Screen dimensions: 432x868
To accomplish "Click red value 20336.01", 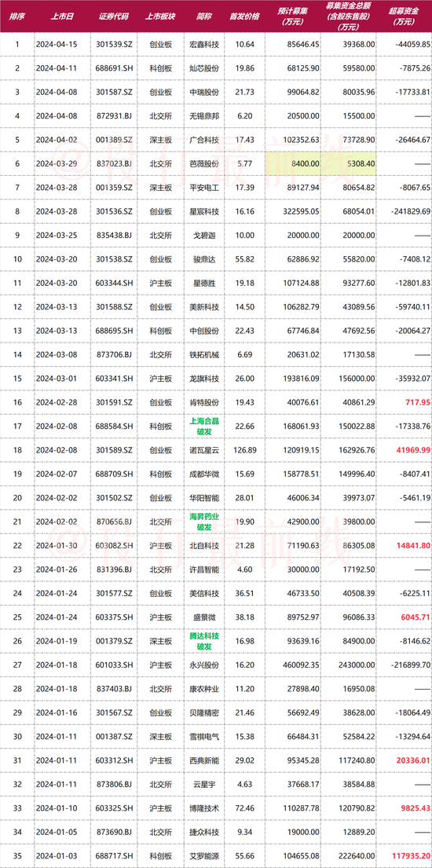I will pos(412,760).
